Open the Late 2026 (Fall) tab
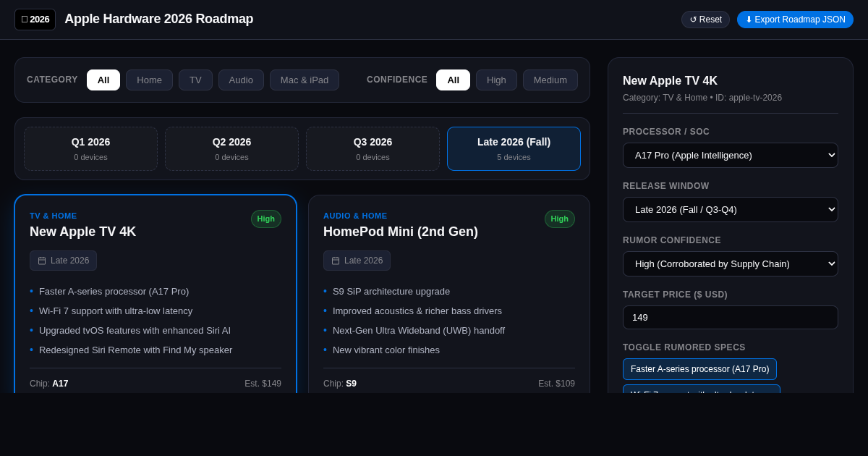Viewport: 868px width, 456px height. pos(514,148)
